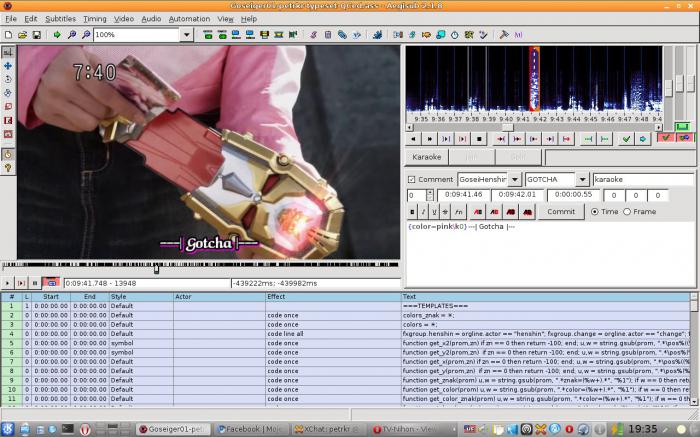Click the Karaoke button
Image resolution: width=700 pixels, height=437 pixels.
(x=426, y=157)
